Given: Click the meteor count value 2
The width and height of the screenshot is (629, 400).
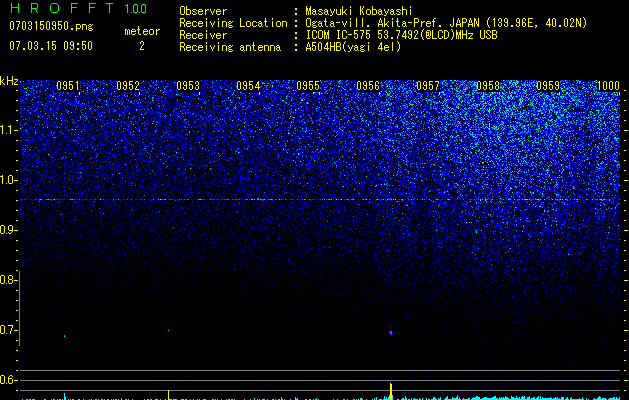Looking at the screenshot, I should tap(142, 46).
